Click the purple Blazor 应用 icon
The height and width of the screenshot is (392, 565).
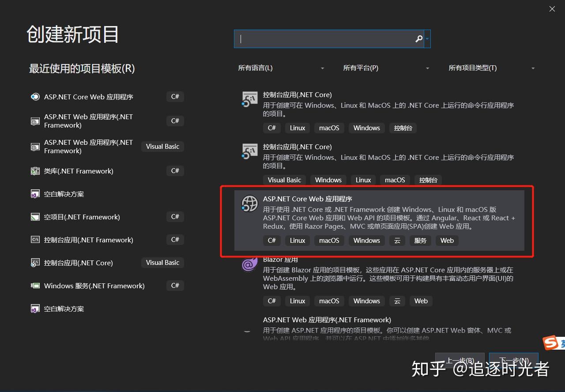(249, 264)
